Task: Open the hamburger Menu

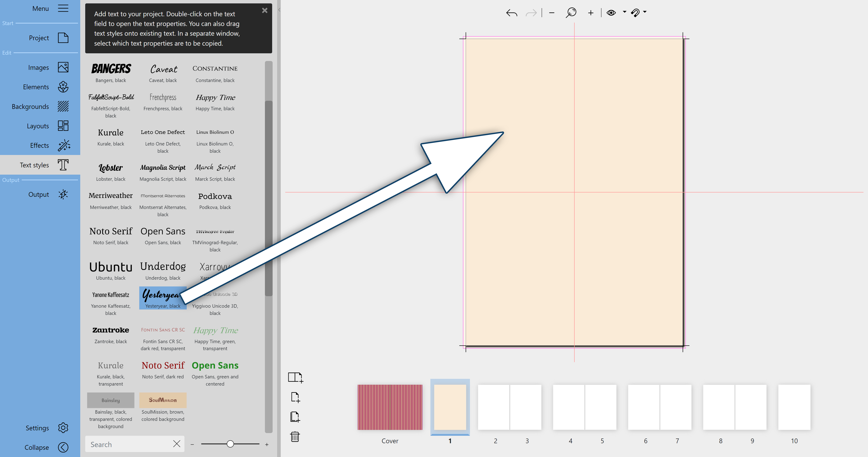Action: click(x=63, y=8)
